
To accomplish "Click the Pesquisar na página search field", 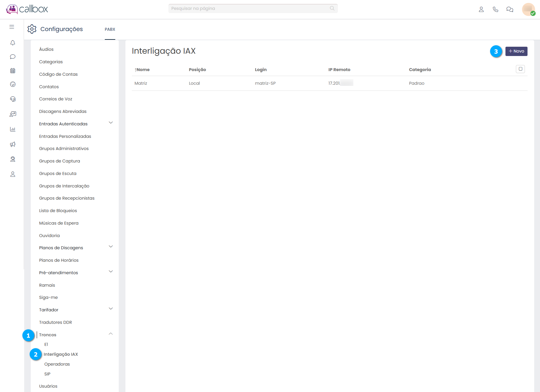I will (250, 8).
